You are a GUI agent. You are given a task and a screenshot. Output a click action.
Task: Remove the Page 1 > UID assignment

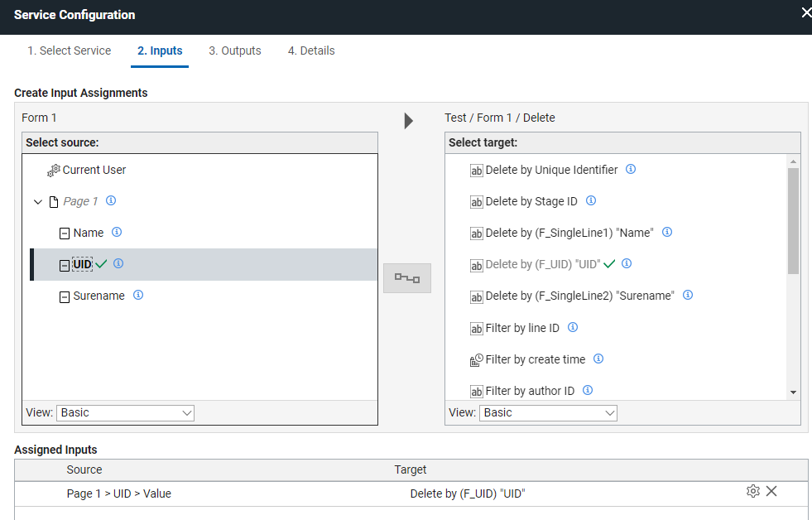(x=771, y=491)
